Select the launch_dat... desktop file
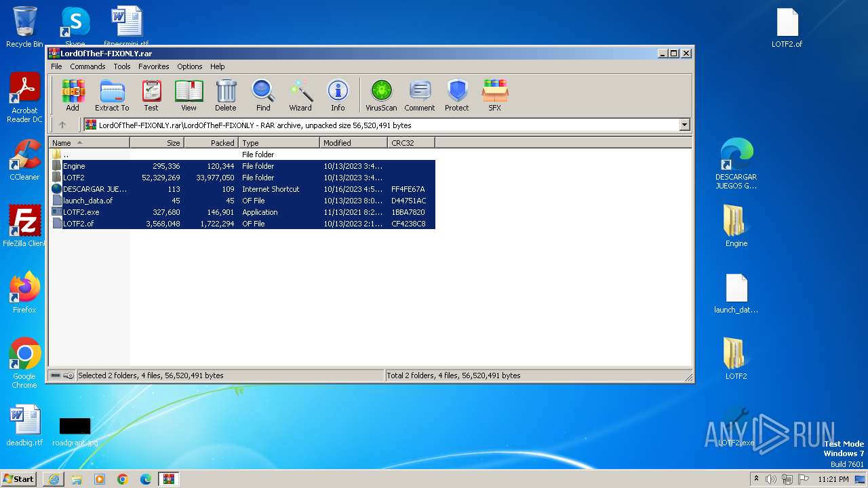The width and height of the screenshot is (868, 488). point(736,293)
